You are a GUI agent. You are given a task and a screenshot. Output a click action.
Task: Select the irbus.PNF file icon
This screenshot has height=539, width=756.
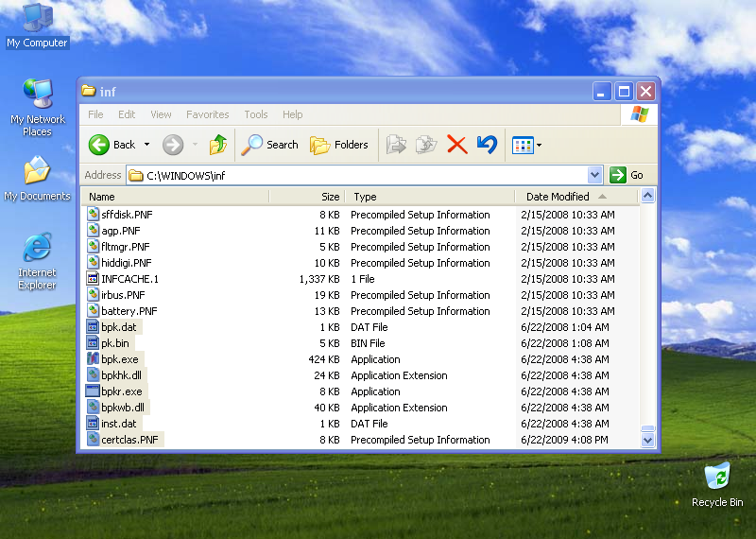tap(93, 295)
